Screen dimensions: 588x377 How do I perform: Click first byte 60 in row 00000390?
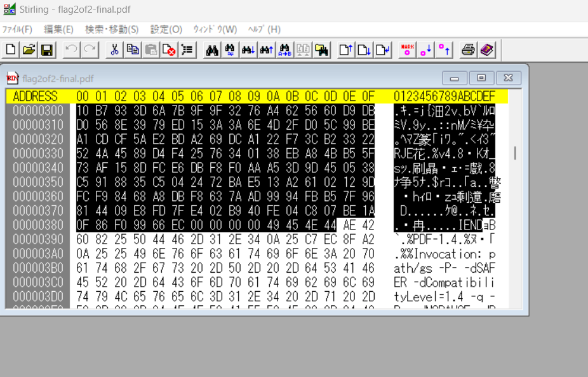pos(83,239)
